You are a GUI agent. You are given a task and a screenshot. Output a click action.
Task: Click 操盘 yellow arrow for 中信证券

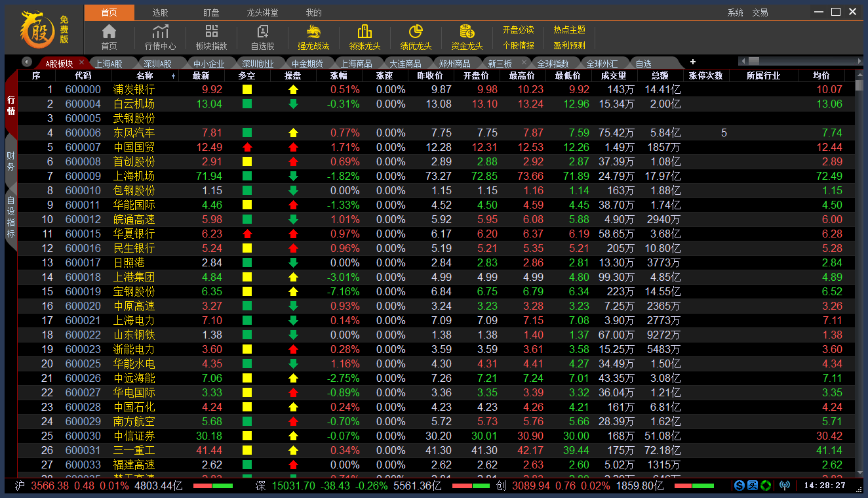coord(293,436)
